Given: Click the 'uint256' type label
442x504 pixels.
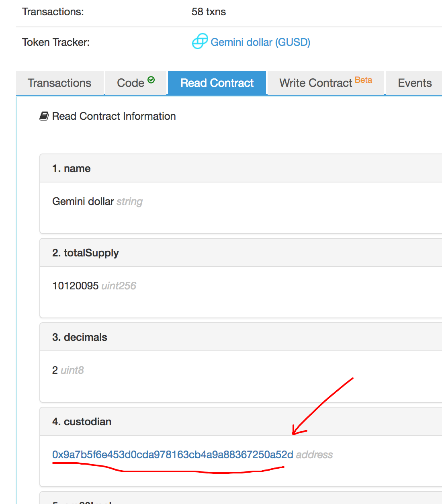Looking at the screenshot, I should point(119,286).
